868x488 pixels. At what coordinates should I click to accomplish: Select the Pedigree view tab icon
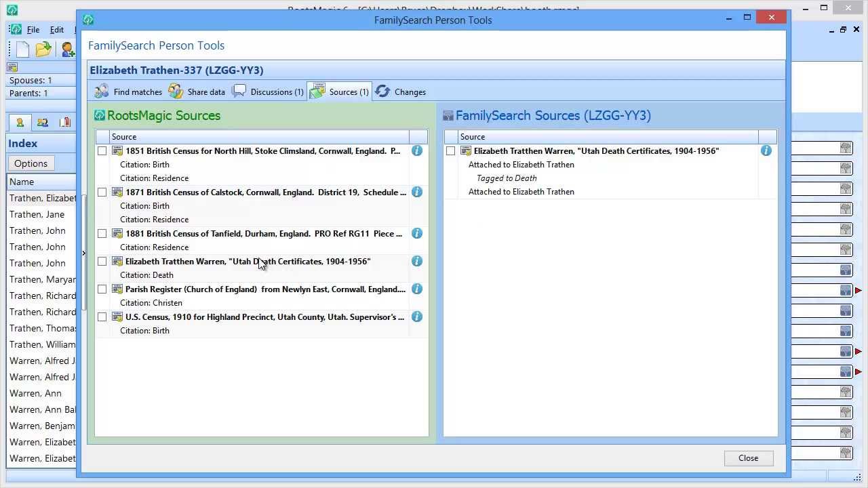coord(20,123)
